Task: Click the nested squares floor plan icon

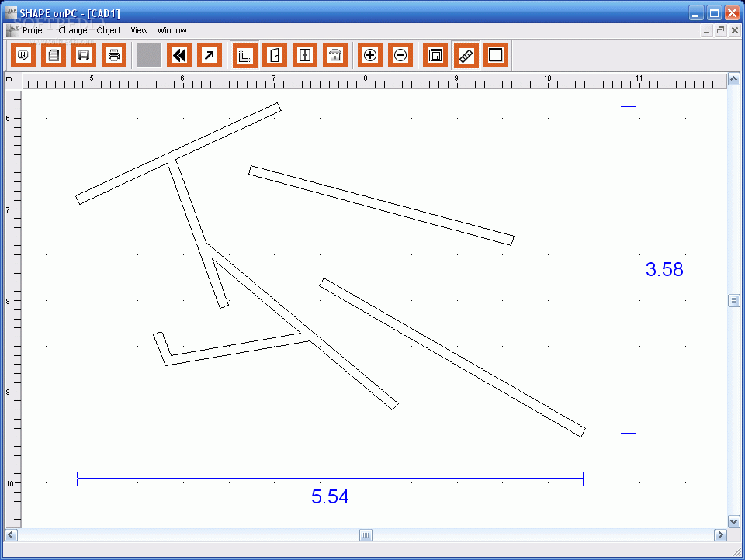Action: tap(435, 56)
